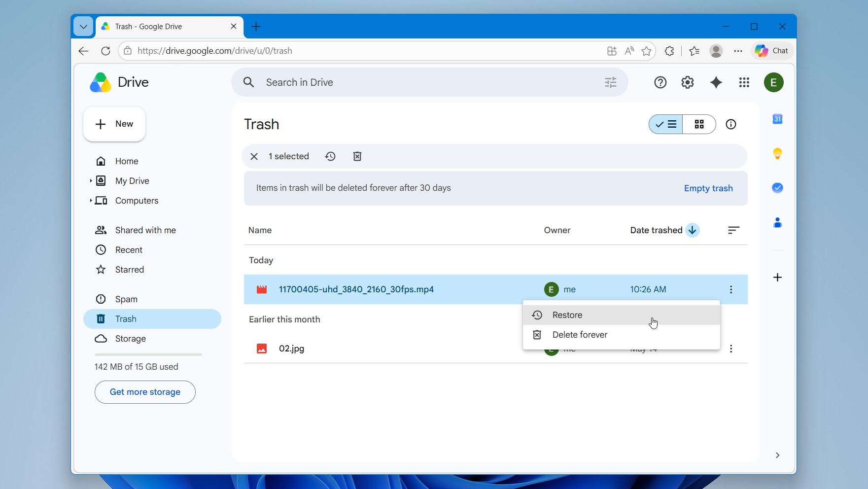
Task: Expand the My Drive tree arrow
Action: pos(91,181)
